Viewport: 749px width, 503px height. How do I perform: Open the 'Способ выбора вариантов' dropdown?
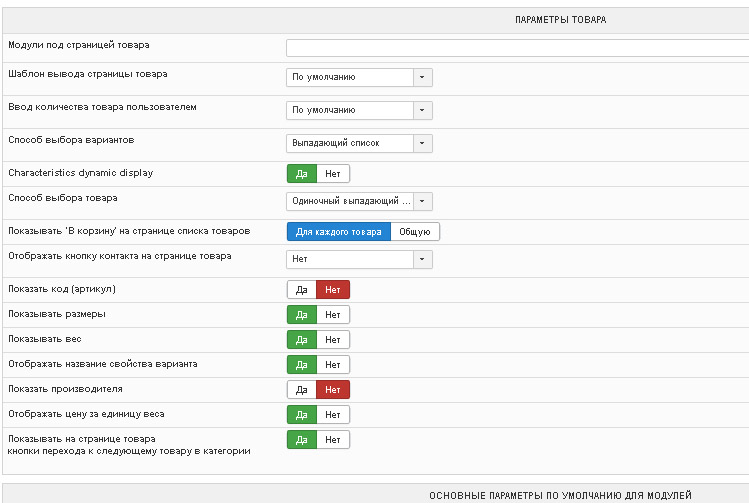click(x=359, y=143)
